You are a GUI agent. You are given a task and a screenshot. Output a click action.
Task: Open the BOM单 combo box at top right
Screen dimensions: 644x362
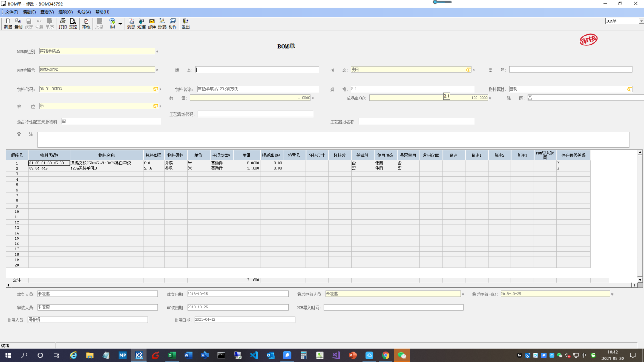coord(641,21)
